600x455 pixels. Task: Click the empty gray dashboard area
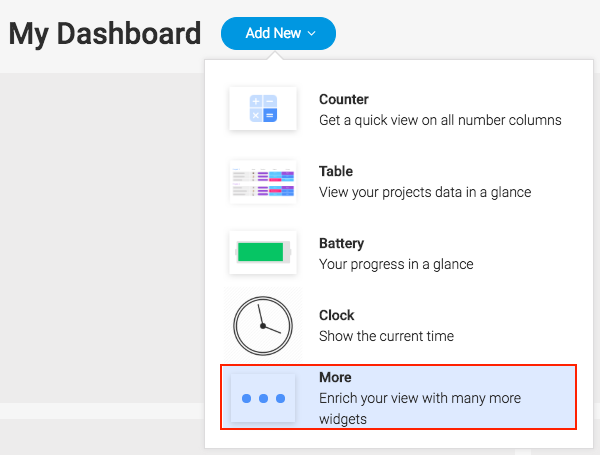(101, 237)
